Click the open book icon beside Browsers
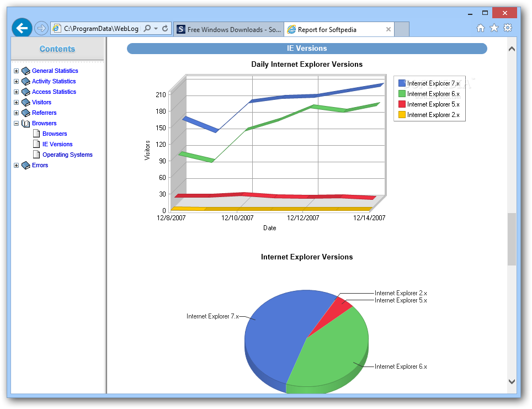Image resolution: width=532 pixels, height=409 pixels. 26,124
